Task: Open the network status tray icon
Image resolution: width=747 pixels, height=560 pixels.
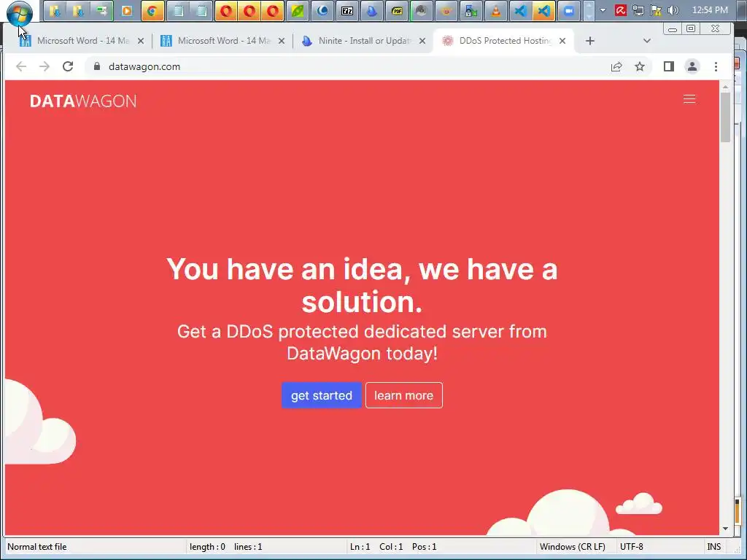Action: (x=638, y=10)
